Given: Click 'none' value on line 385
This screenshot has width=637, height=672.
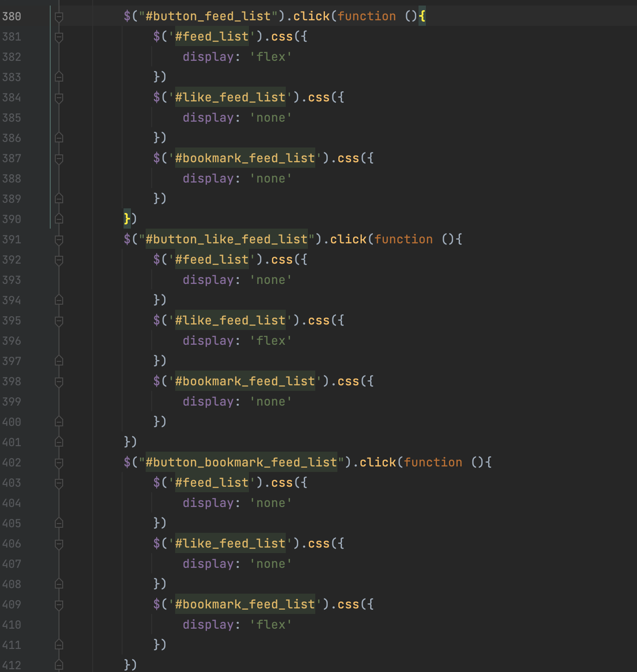Looking at the screenshot, I should click(271, 118).
